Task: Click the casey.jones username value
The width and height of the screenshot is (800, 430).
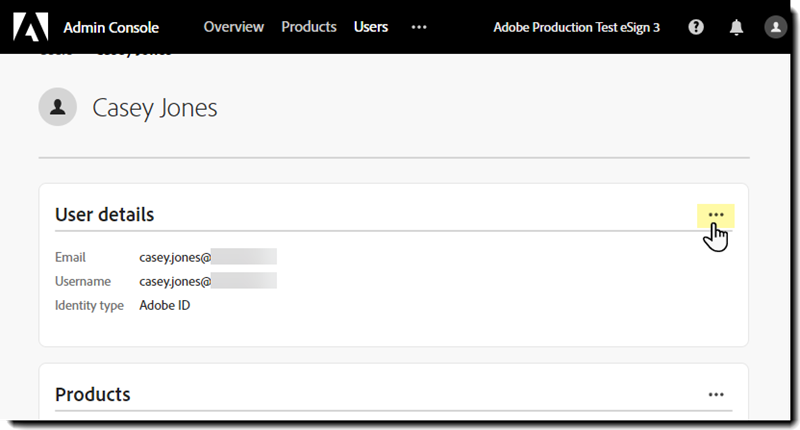Action: click(208, 281)
